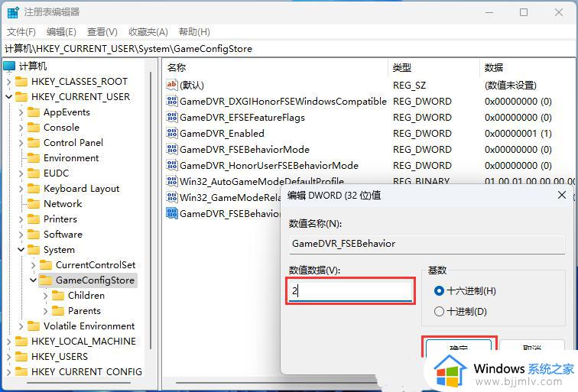The height and width of the screenshot is (392, 578).
Task: Expand HKEY_CLASSES_ROOT node
Action: pyautogui.click(x=9, y=82)
